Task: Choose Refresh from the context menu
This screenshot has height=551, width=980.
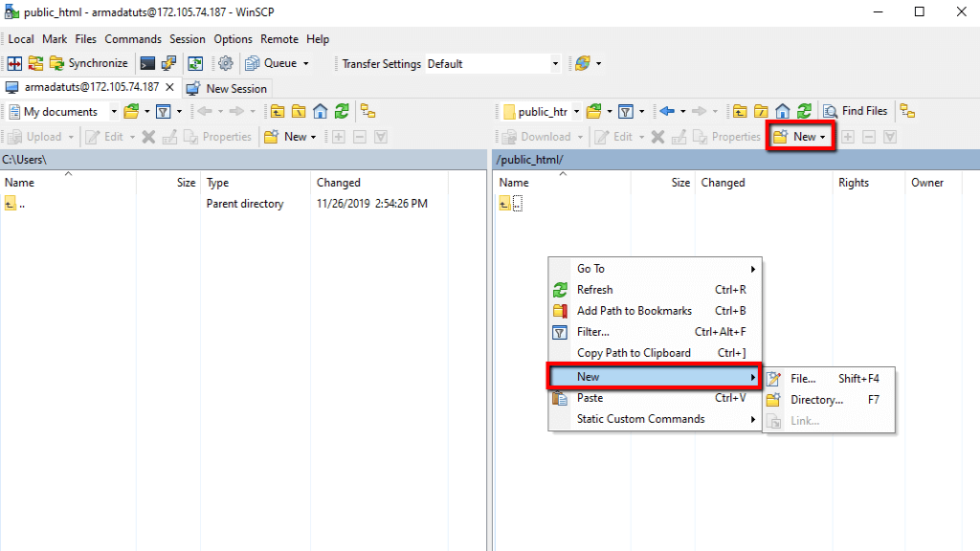Action: (x=655, y=290)
